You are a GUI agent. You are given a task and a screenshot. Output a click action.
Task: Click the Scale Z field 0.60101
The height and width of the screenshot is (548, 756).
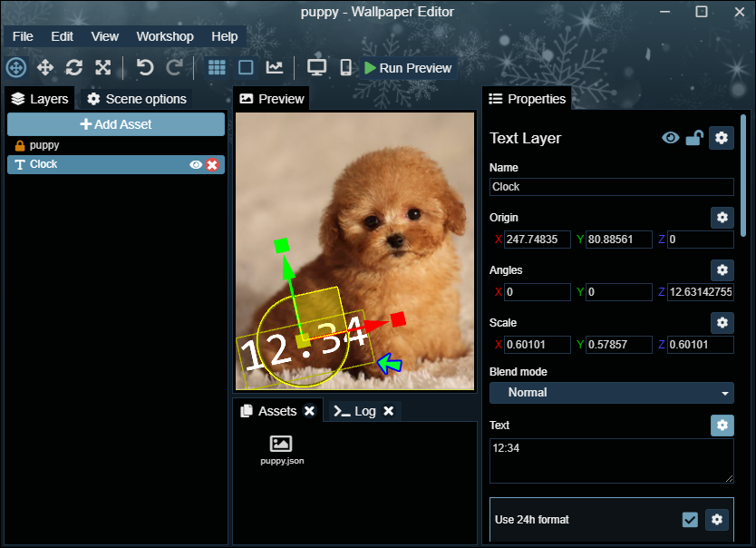(700, 345)
